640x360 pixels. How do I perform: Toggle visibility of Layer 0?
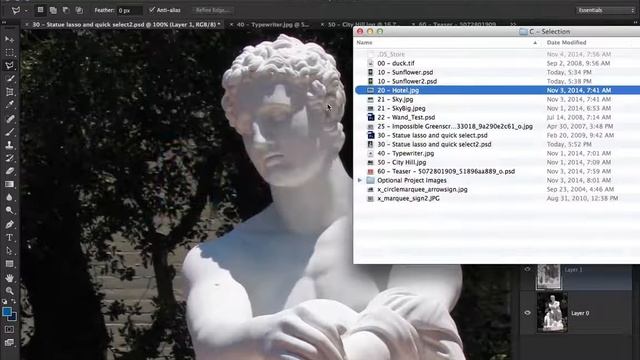[x=527, y=313]
